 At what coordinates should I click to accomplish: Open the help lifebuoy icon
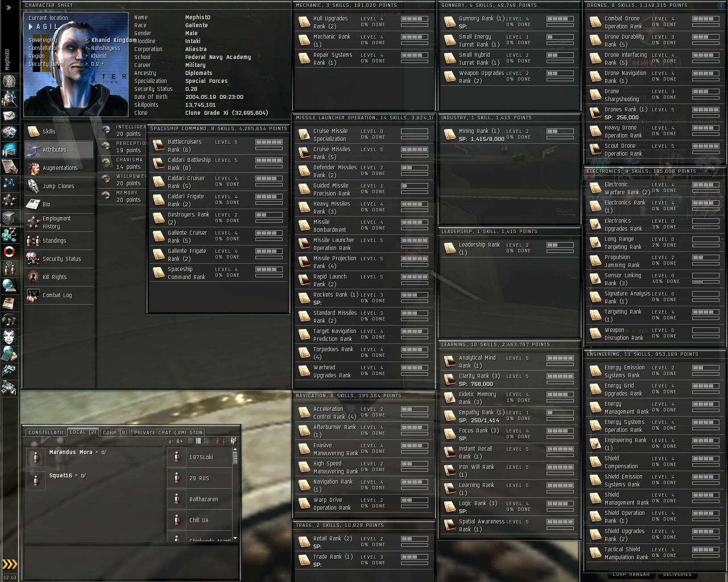(9, 251)
